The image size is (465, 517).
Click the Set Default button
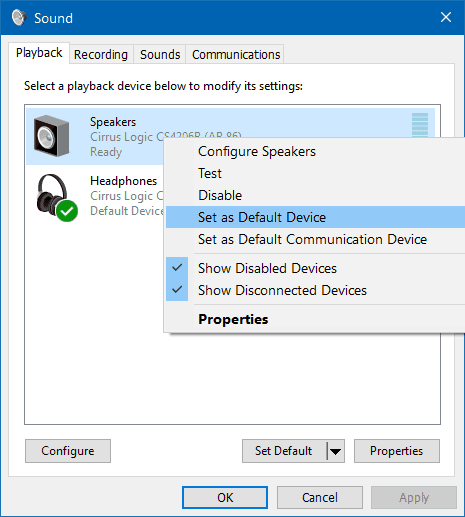(284, 451)
